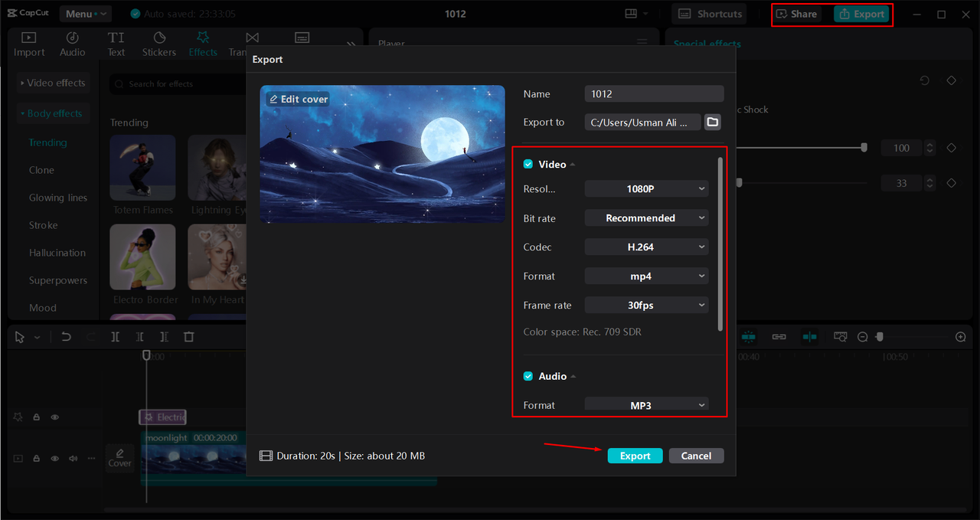Open the Audio panel
Viewport: 980px width, 520px height.
(73, 44)
